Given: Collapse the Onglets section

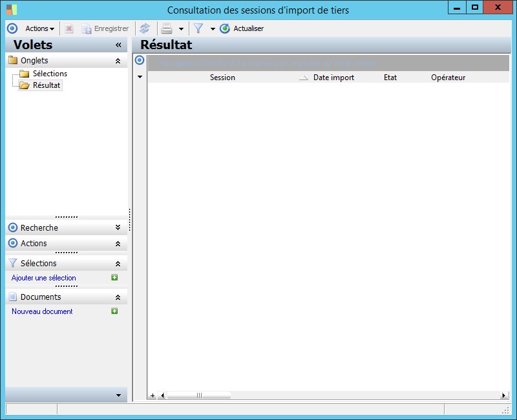Looking at the screenshot, I should point(118,61).
